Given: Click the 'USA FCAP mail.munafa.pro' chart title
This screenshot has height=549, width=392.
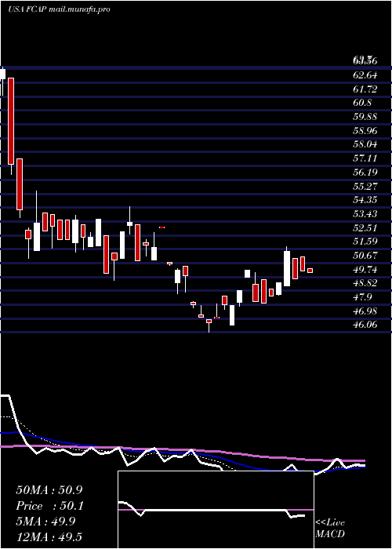Looking at the screenshot, I should (59, 9).
